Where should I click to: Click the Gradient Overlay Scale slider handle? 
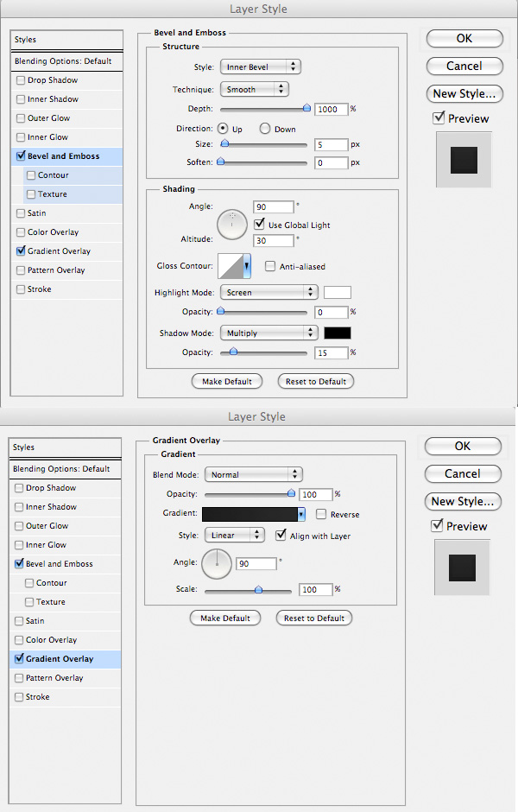tap(258, 589)
